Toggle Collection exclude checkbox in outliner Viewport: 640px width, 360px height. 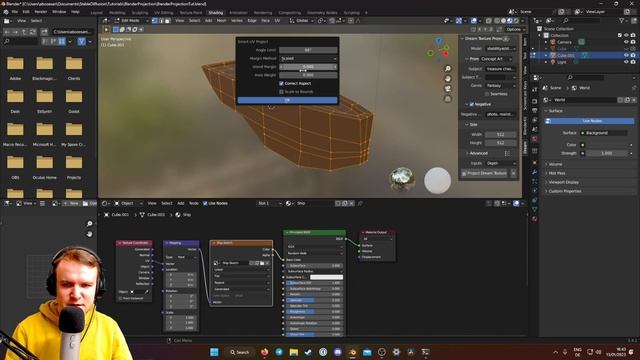(620, 35)
